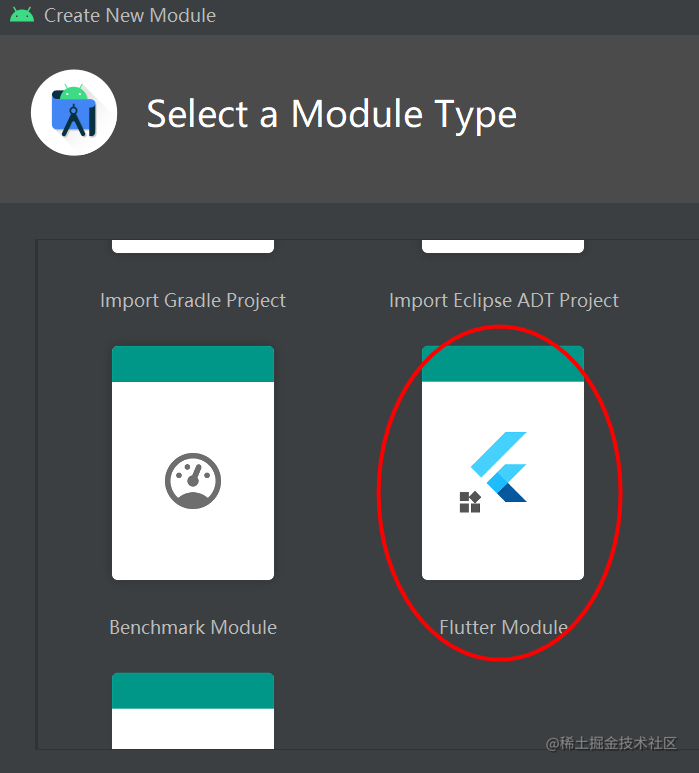The height and width of the screenshot is (773, 699).
Task: Select the Flutter Module card
Action: click(x=503, y=463)
